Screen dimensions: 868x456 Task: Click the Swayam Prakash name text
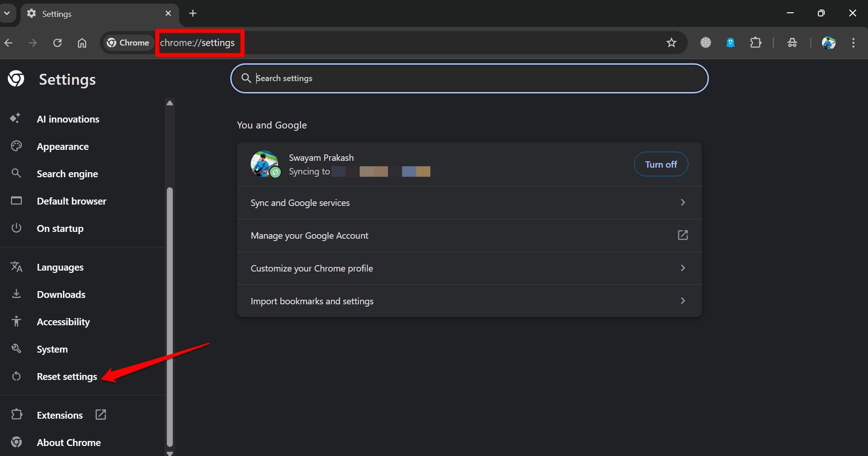321,158
